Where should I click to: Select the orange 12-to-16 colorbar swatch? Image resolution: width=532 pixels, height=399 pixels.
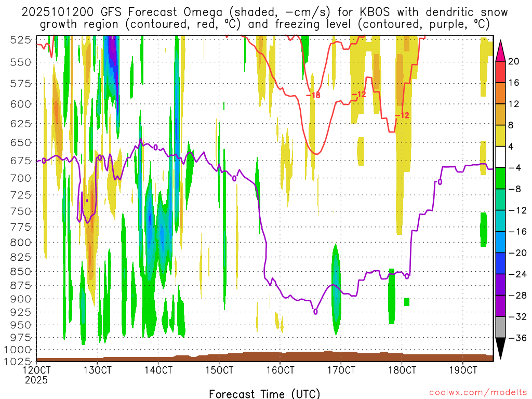[x=500, y=94]
